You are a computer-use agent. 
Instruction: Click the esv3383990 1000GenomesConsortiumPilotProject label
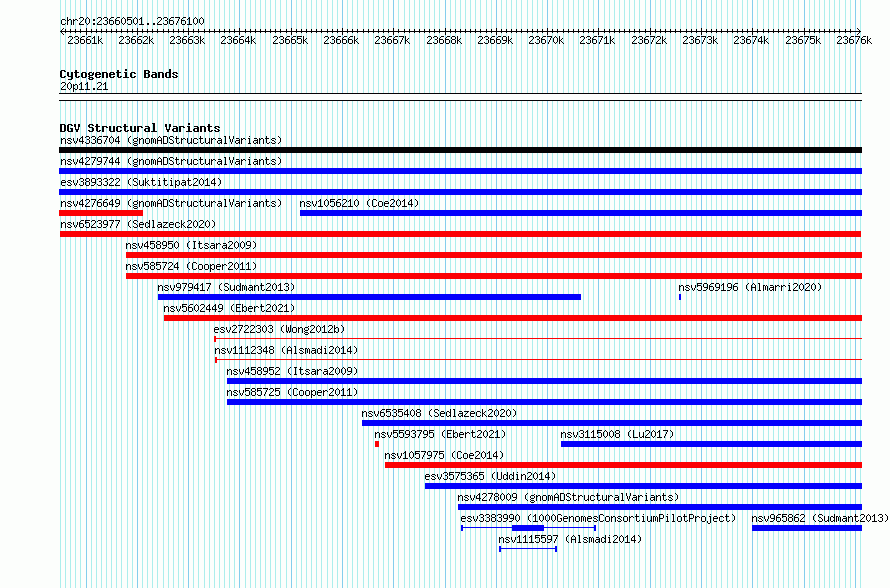[x=598, y=518]
